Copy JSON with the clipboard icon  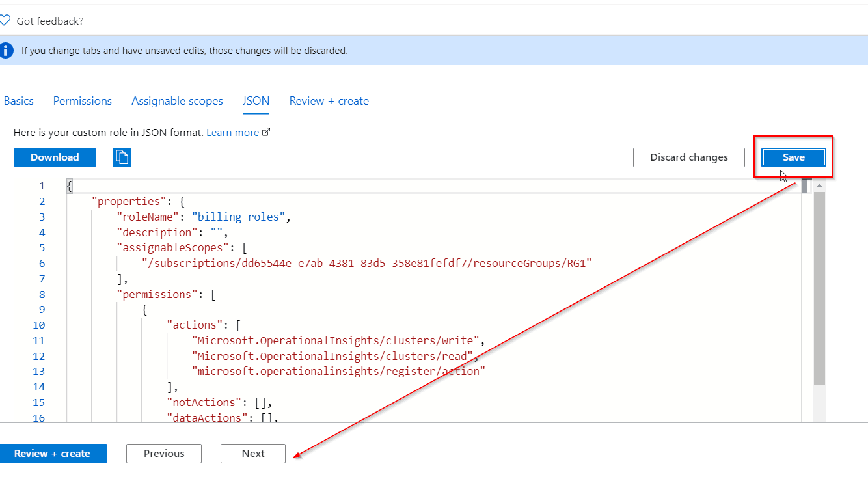coord(122,157)
